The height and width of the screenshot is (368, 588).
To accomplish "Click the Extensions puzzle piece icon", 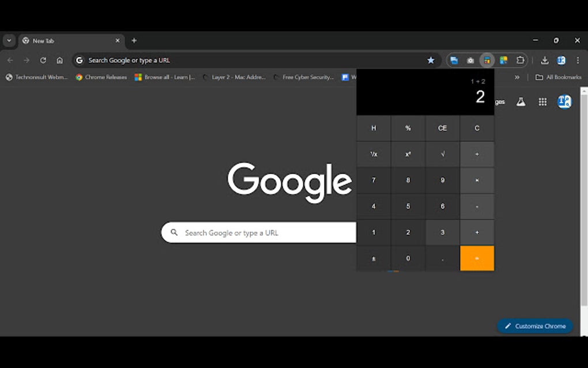I will (521, 60).
